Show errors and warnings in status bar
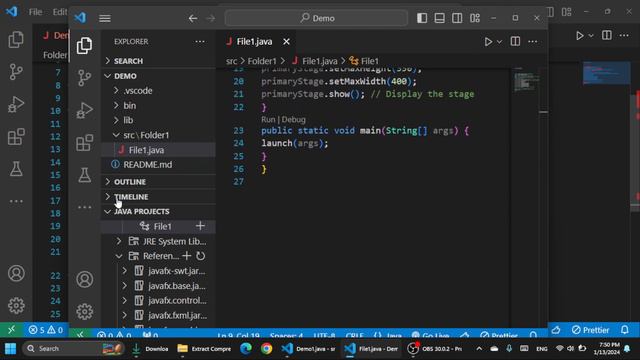The image size is (640, 360). (x=46, y=330)
